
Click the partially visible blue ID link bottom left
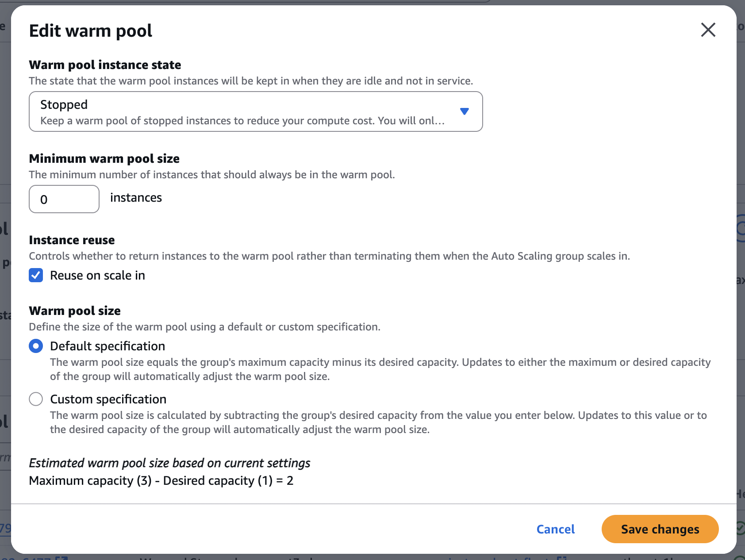click(4, 528)
